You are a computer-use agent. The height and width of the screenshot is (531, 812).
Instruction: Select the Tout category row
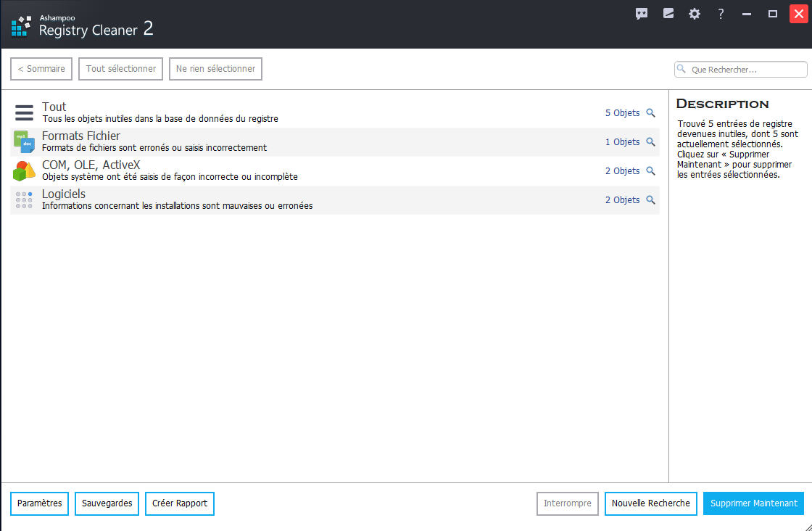coord(290,113)
